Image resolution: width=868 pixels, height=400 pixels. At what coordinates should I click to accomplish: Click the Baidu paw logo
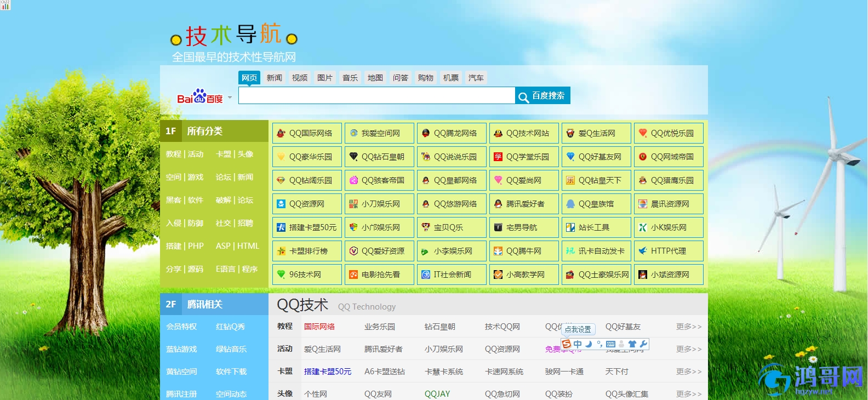tap(199, 96)
